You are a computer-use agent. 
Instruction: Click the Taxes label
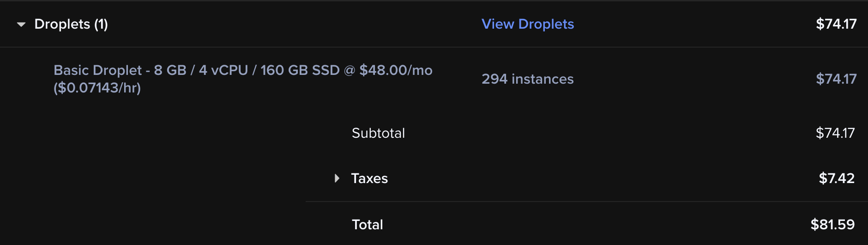tap(369, 178)
